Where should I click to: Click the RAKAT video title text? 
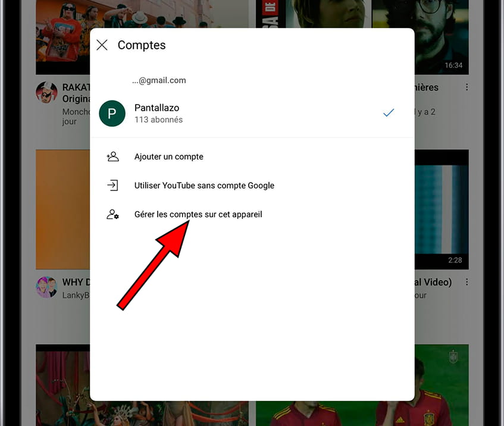(76, 93)
